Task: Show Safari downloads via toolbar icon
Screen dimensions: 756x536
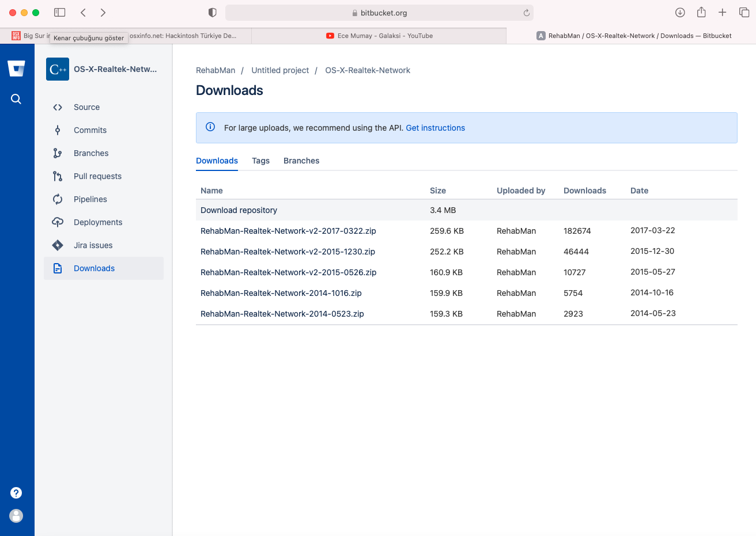Action: 680,13
